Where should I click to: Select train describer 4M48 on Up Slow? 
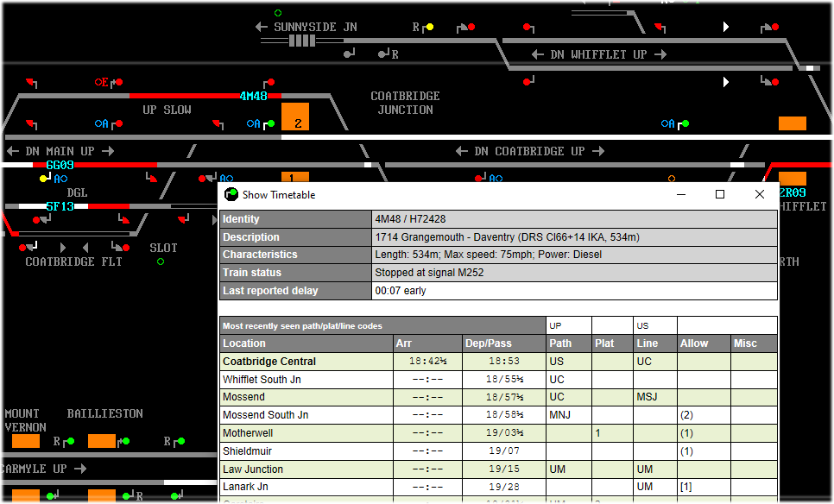tap(253, 97)
